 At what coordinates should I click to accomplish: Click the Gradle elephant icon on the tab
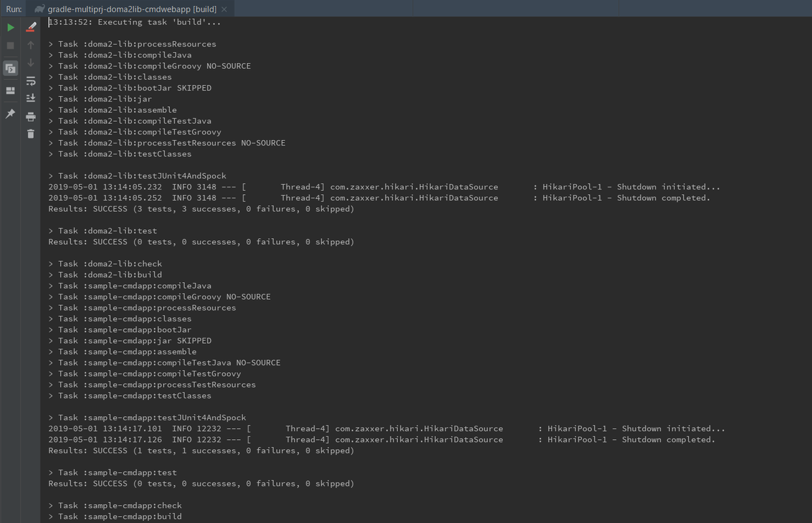40,9
